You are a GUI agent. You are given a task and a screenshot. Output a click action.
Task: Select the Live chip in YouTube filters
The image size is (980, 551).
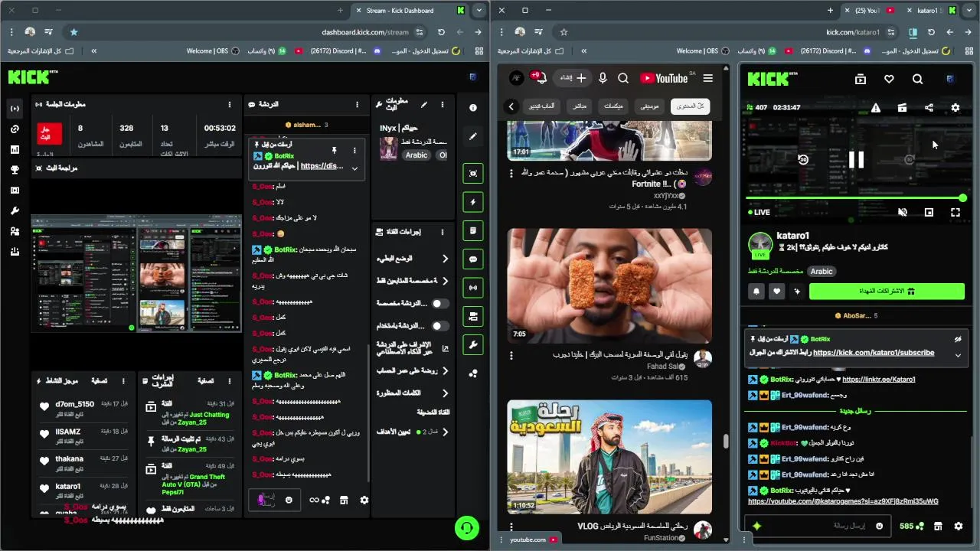pyautogui.click(x=580, y=106)
